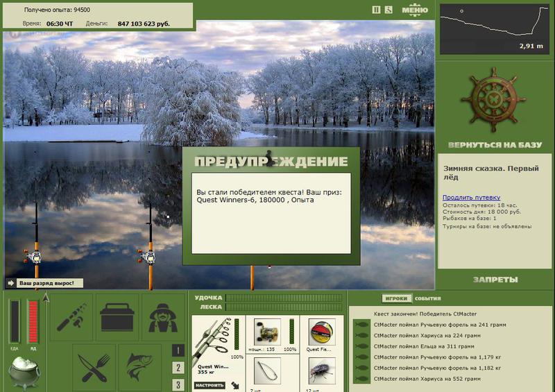Switch to the СОБЫТИЯ tab

[427, 298]
